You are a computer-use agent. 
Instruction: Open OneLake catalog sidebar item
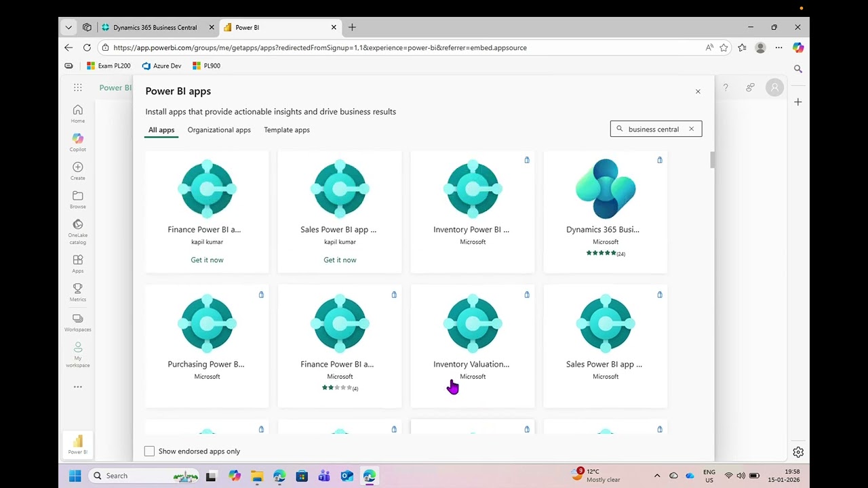click(78, 231)
